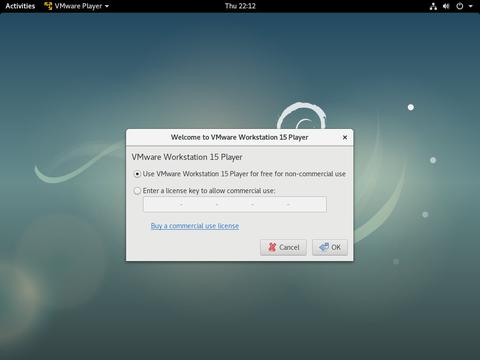Image resolution: width=480 pixels, height=360 pixels.
Task: Select free non-commercial use radio option
Action: tap(137, 174)
